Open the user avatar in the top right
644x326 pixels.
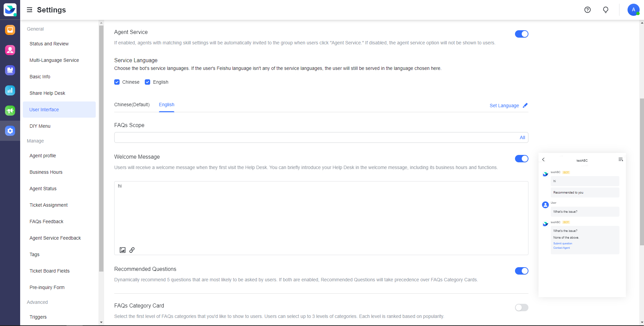[633, 10]
